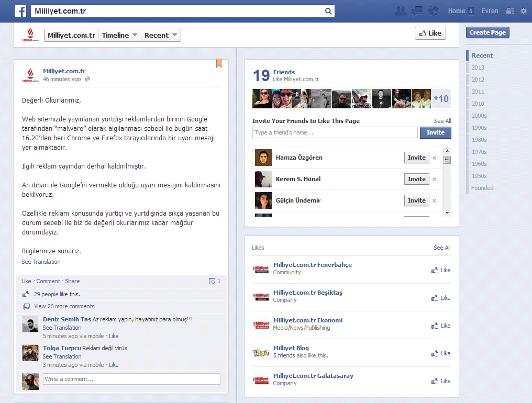The width and height of the screenshot is (532, 403).
Task: Click the search magnifier icon
Action: pyautogui.click(x=328, y=11)
